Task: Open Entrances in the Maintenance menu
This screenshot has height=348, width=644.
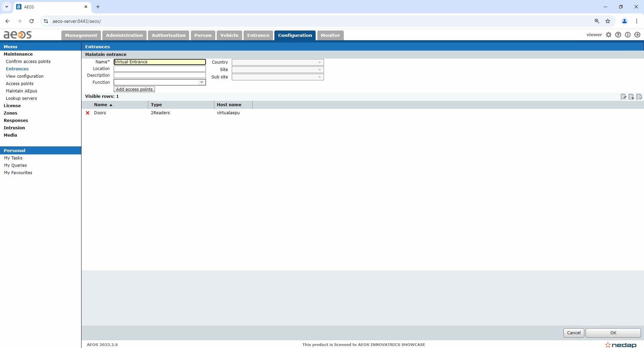Action: (x=17, y=69)
